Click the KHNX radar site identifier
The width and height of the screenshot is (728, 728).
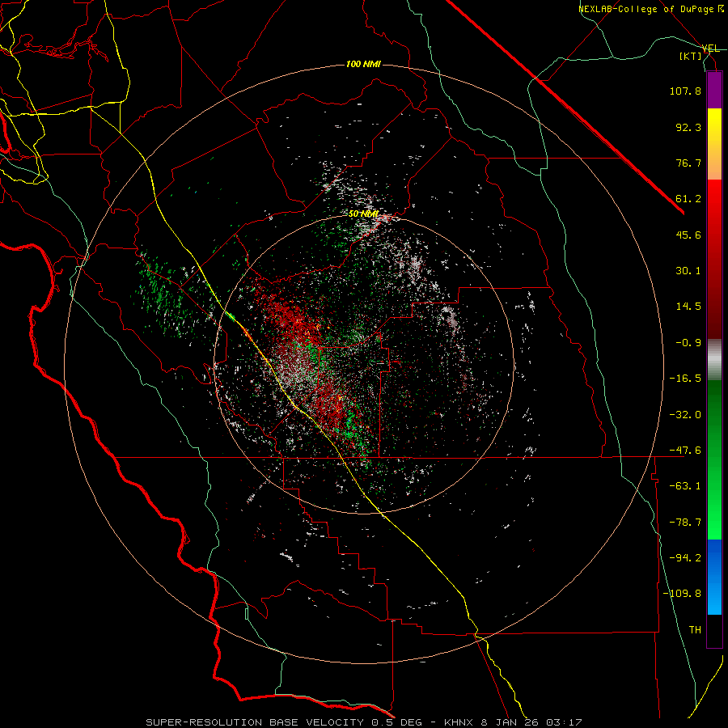459,722
